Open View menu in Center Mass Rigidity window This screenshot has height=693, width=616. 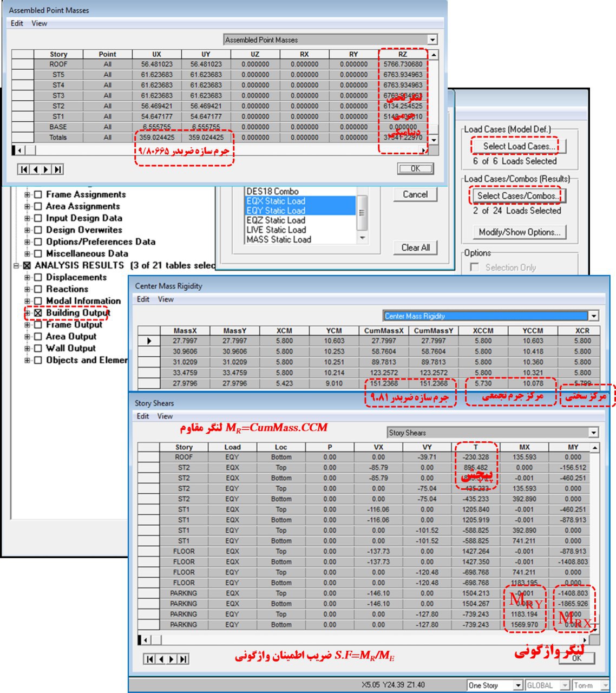(166, 299)
